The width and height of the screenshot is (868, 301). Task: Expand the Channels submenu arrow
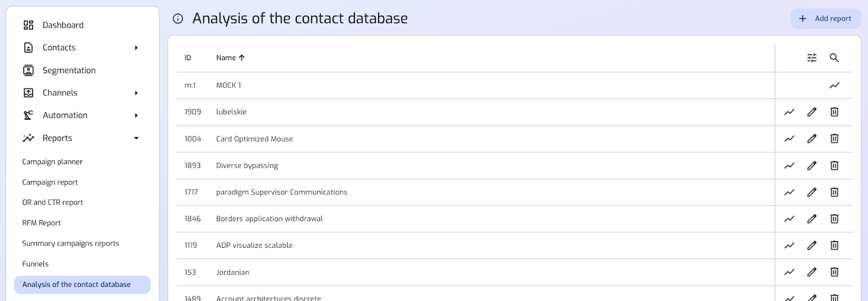click(x=136, y=93)
